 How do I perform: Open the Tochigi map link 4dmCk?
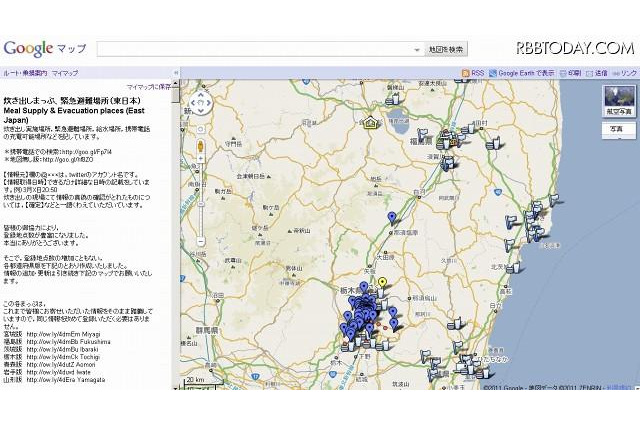click(x=63, y=357)
